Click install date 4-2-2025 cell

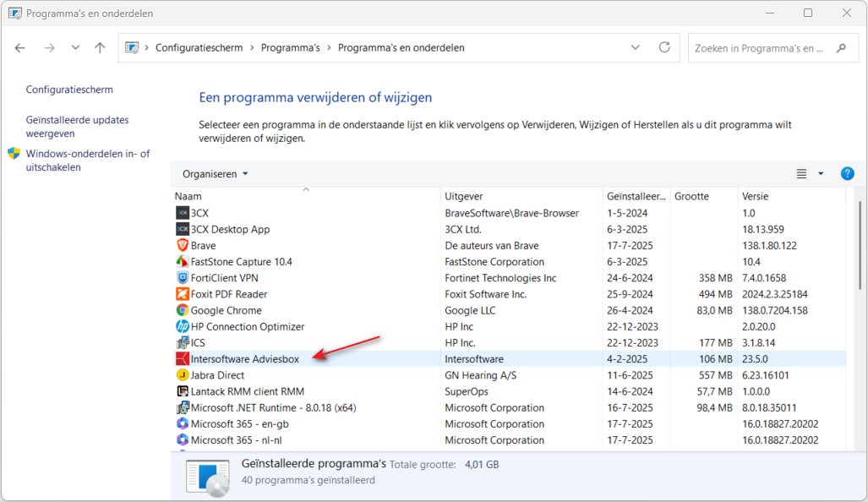pyautogui.click(x=626, y=358)
